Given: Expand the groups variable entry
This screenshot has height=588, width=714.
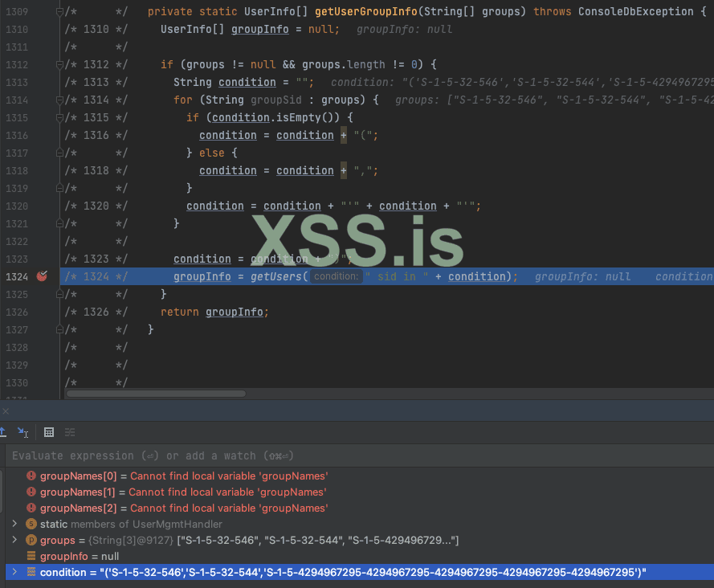Looking at the screenshot, I should click(x=15, y=540).
